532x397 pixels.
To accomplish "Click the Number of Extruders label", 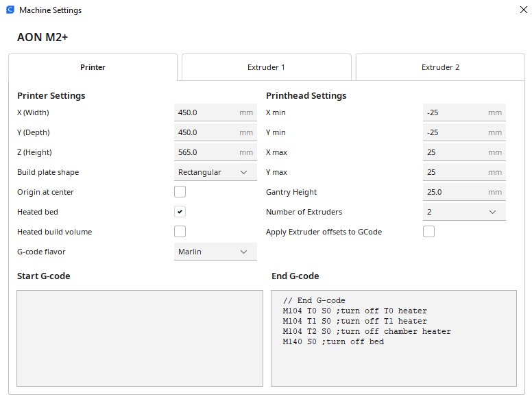I will tap(304, 212).
